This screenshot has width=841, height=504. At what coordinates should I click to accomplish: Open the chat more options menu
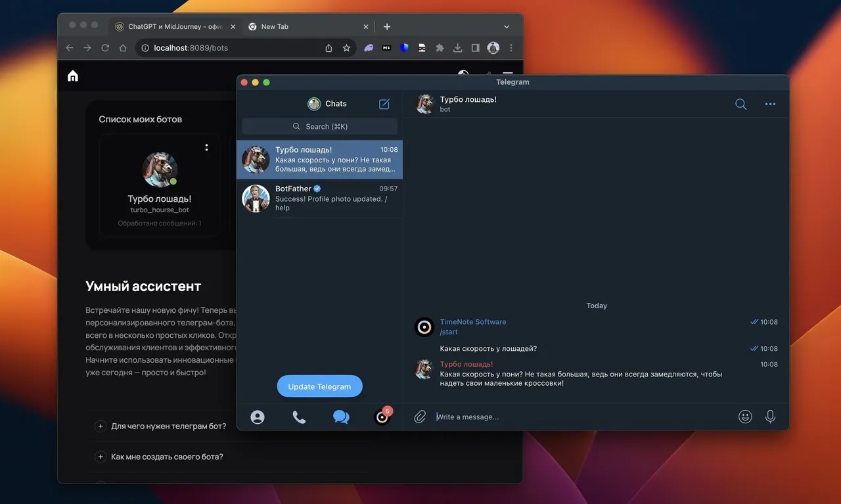770,104
